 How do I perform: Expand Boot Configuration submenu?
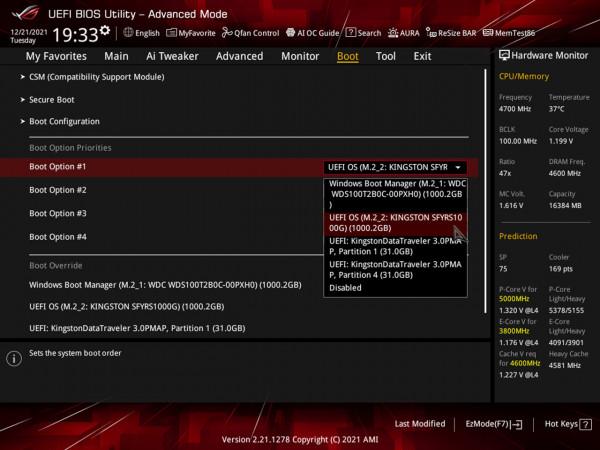[x=60, y=121]
